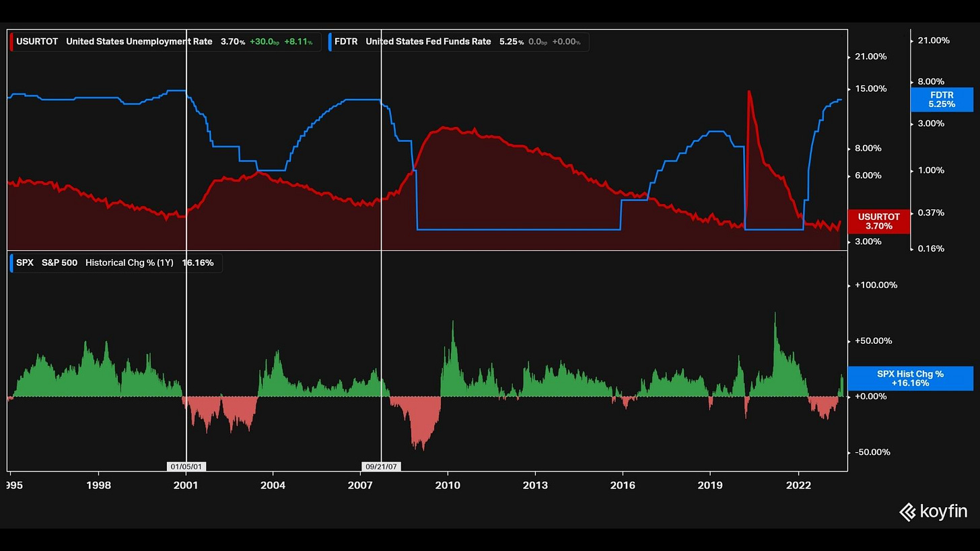Click the 1998 label on time axis
The image size is (980, 551).
(x=98, y=485)
